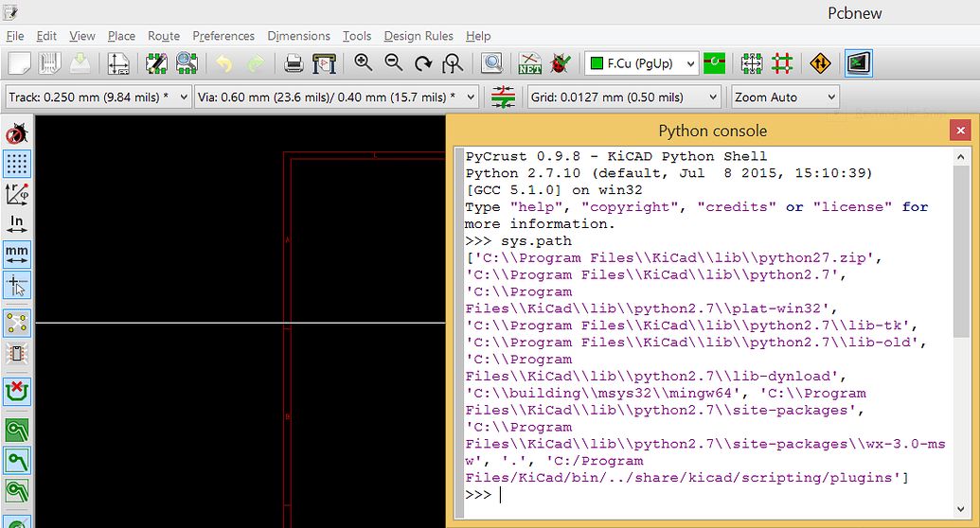
Task: Toggle automatic track deletion icon
Action: point(17,392)
